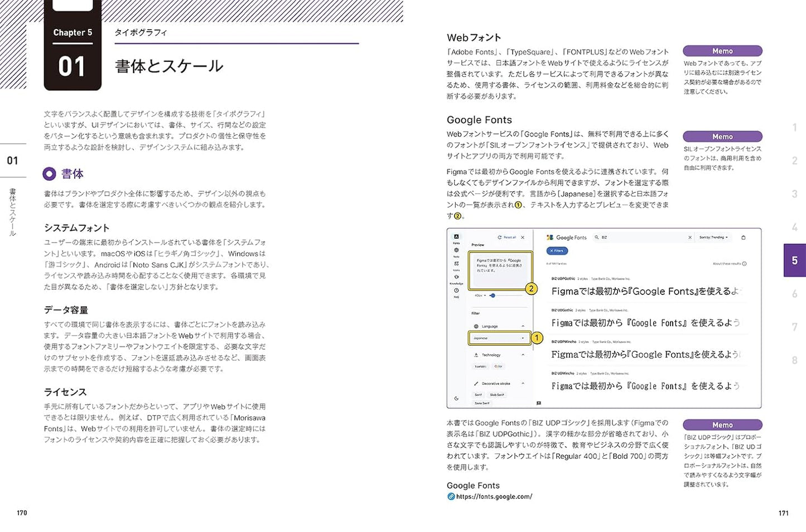This screenshot has width=806, height=532.
Task: Toggle dark mode moon icon
Action: 456,398
